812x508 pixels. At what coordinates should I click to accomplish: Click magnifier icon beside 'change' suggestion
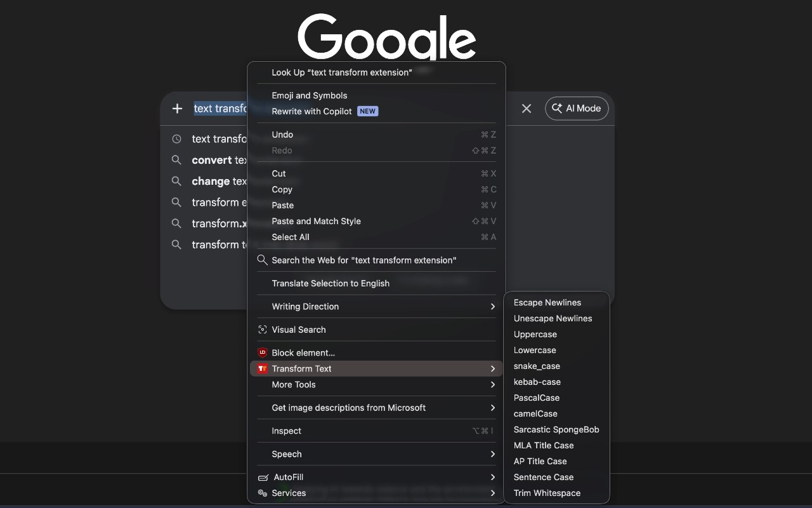(177, 181)
